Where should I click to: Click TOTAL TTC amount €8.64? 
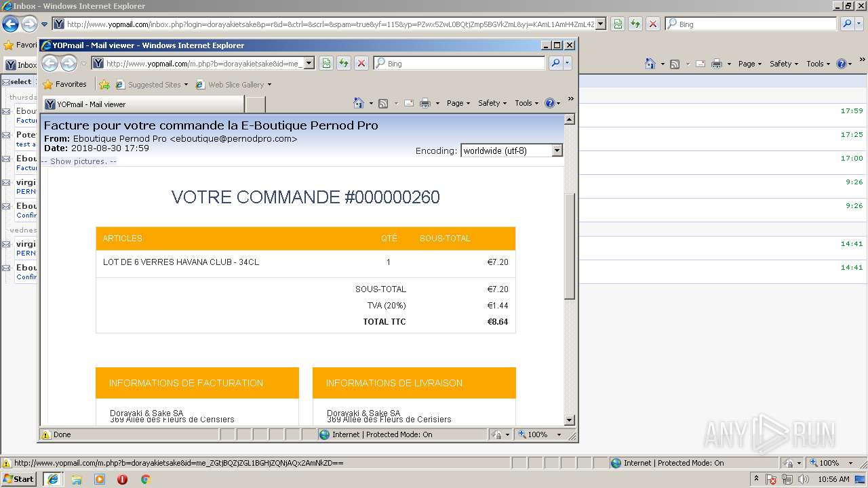tap(498, 322)
